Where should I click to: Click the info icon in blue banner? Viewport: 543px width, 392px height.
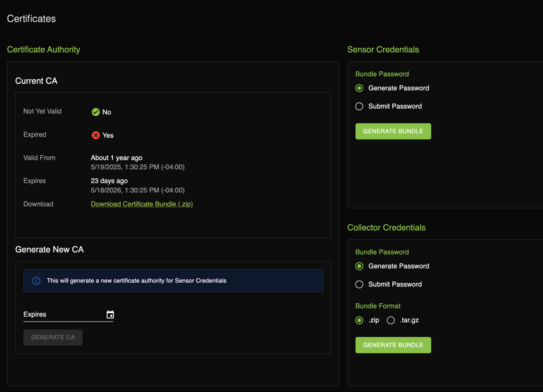point(36,281)
